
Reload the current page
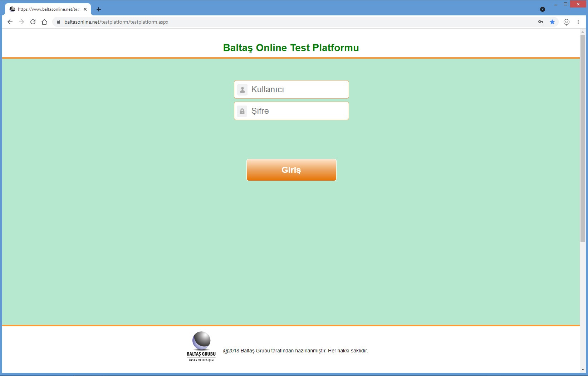pos(33,22)
